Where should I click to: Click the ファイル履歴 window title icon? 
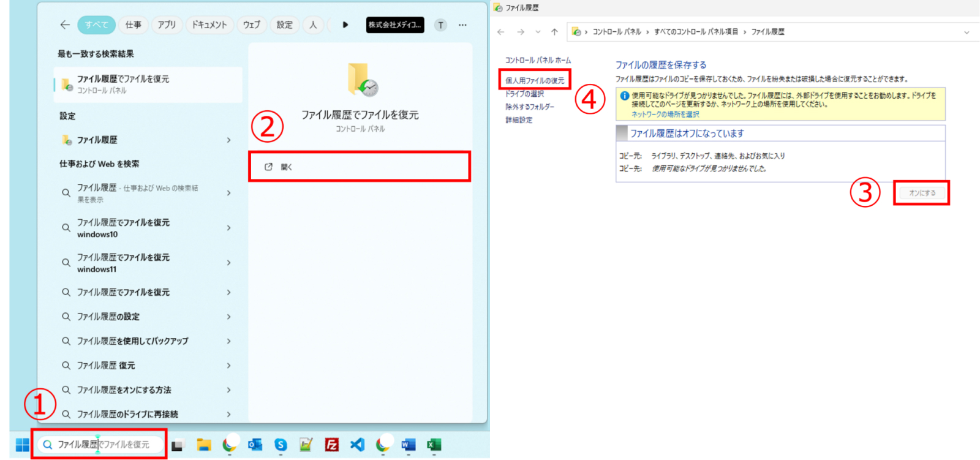[x=498, y=8]
